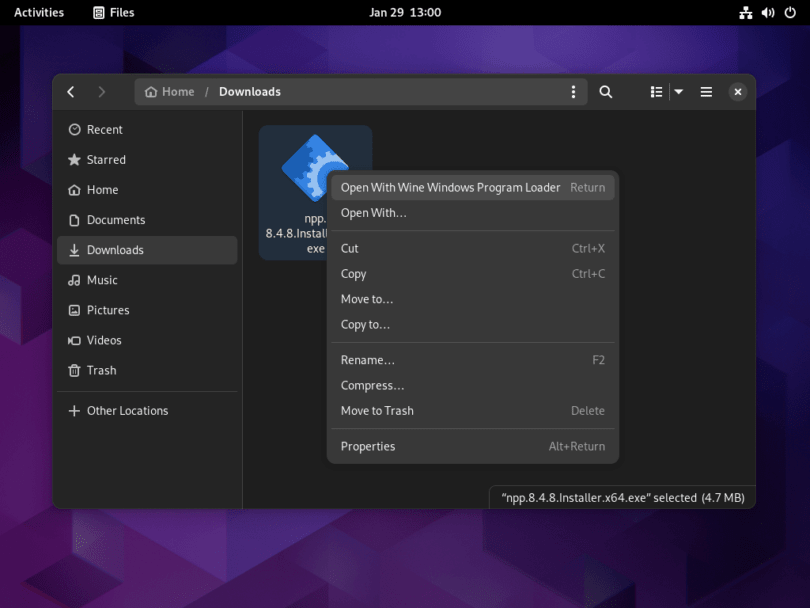Navigate back with the left arrow
The image size is (810, 608).
(x=70, y=91)
